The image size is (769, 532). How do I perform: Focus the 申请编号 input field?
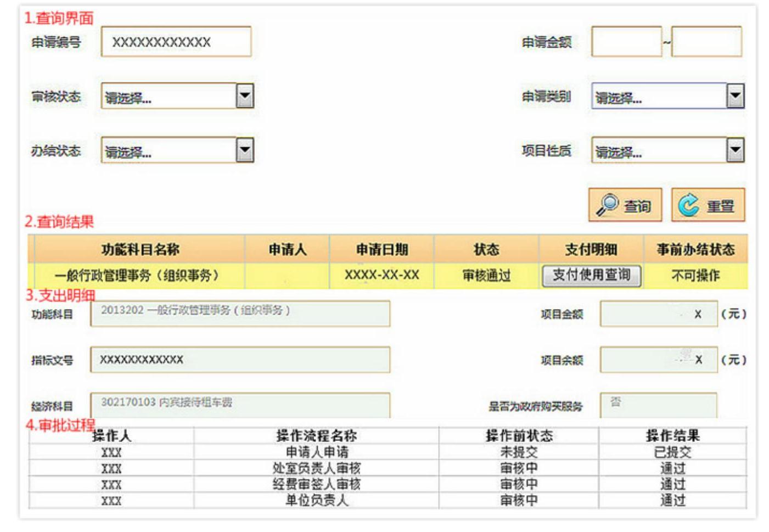(x=176, y=42)
